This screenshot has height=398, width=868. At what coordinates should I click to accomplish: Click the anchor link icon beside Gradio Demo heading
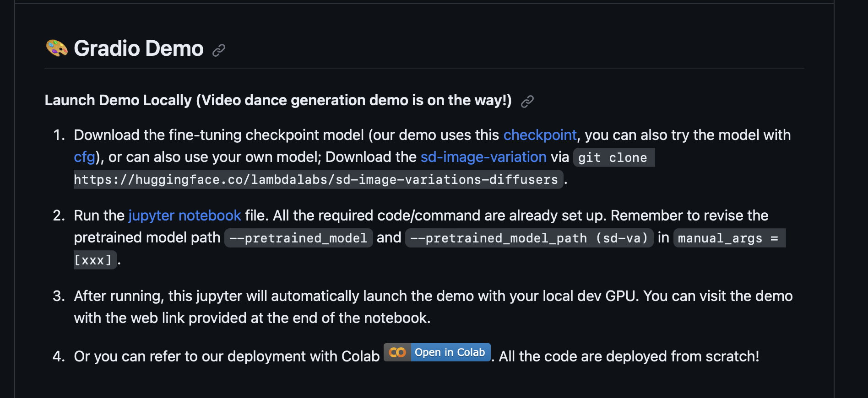point(219,50)
